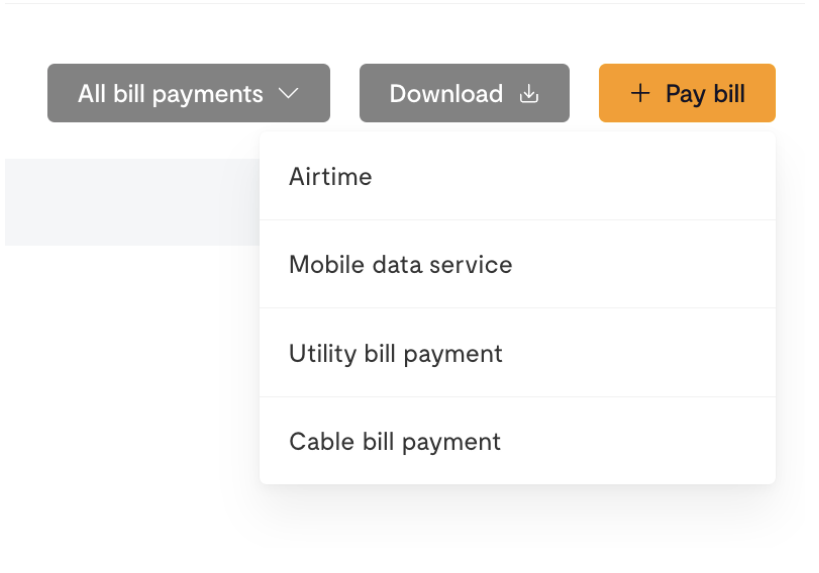Click the 'All bill payments' text label

pyautogui.click(x=170, y=94)
